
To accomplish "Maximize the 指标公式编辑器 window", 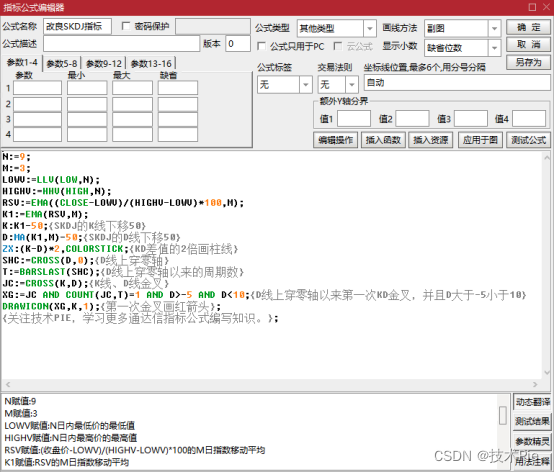I will [x=532, y=7].
